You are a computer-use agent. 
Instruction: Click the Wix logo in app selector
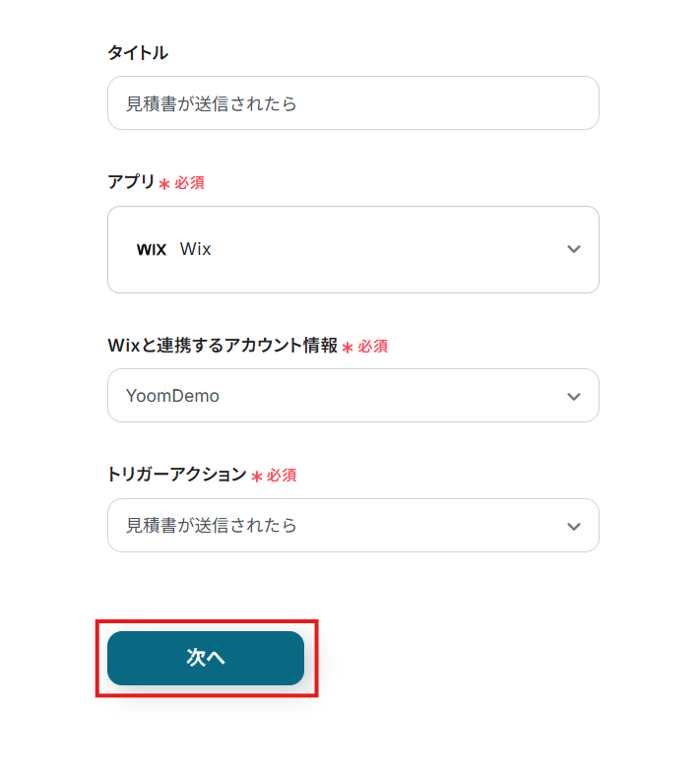click(x=152, y=250)
